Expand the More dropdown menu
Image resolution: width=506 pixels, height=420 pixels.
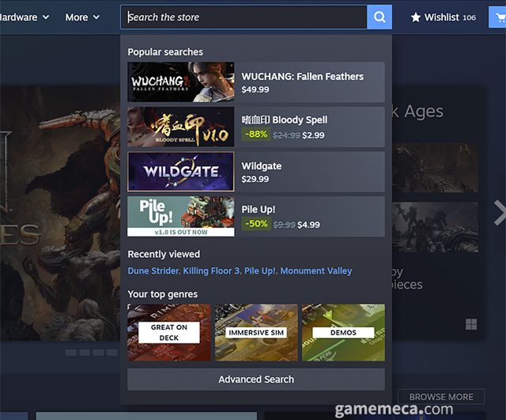(82, 17)
